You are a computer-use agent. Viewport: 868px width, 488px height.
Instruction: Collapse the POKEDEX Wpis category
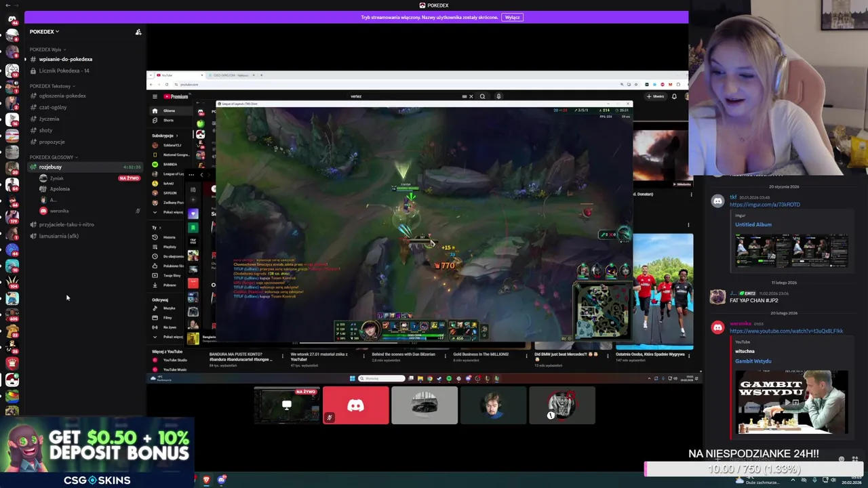pos(47,49)
